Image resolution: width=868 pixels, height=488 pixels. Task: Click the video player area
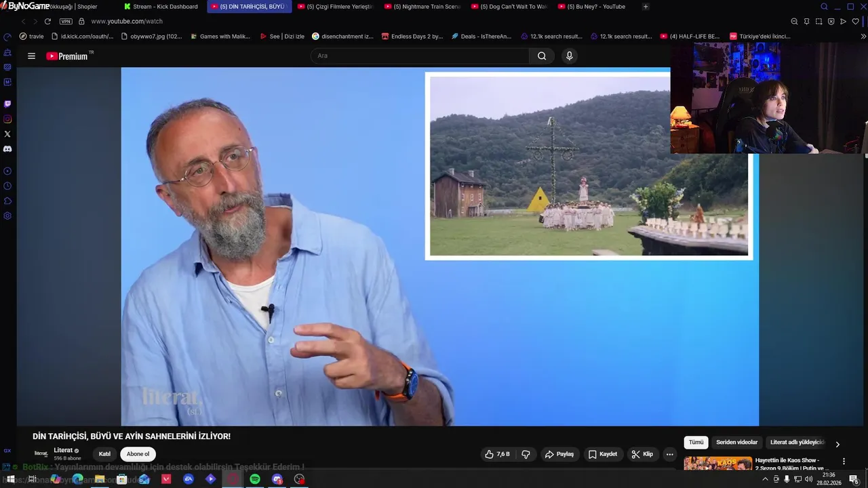439,247
